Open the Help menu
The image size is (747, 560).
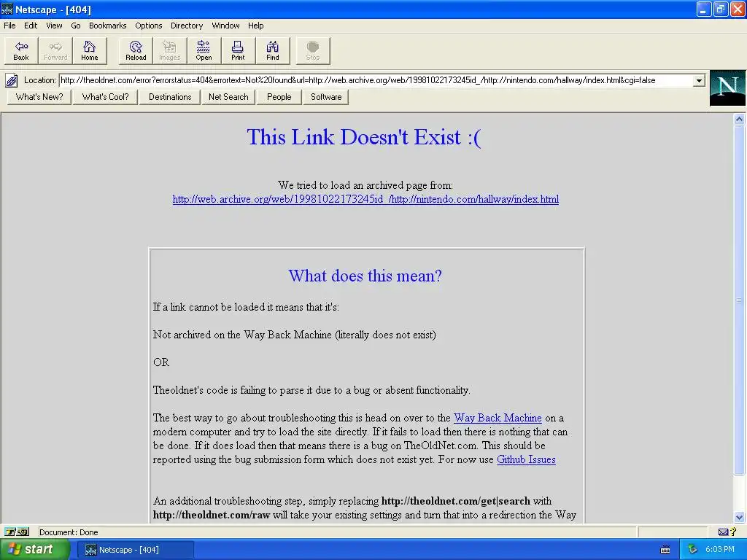pos(255,26)
